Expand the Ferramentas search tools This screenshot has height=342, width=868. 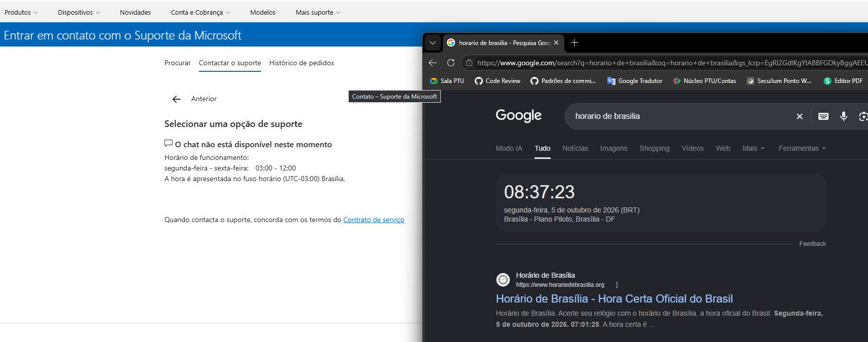click(802, 148)
